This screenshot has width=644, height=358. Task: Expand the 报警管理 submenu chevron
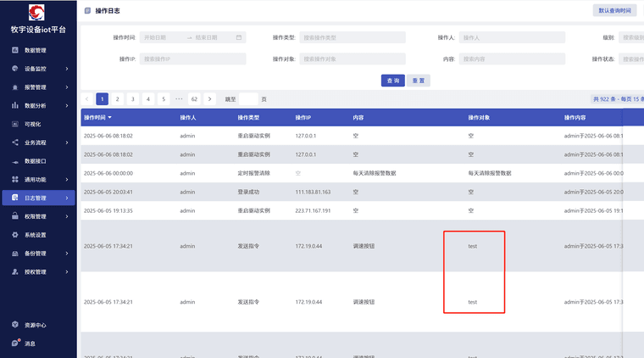click(67, 87)
